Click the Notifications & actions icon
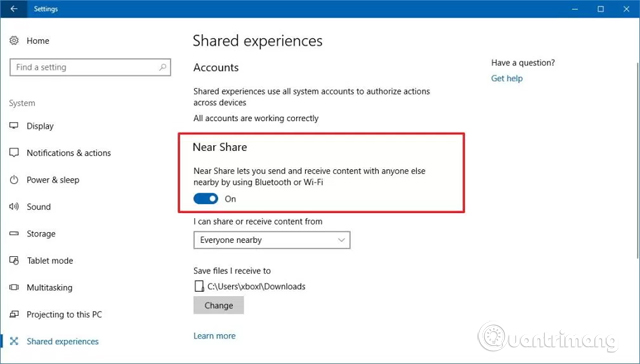The width and height of the screenshot is (640, 364). pos(14,153)
